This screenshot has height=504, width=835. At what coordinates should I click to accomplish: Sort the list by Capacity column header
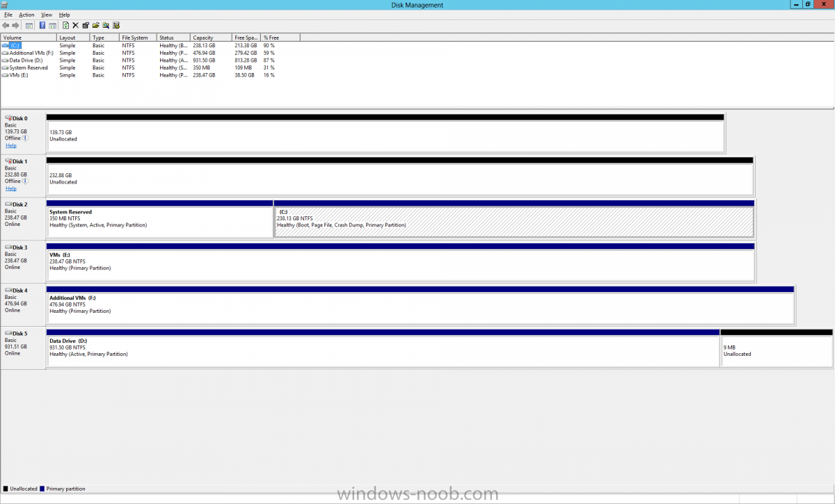tap(203, 38)
